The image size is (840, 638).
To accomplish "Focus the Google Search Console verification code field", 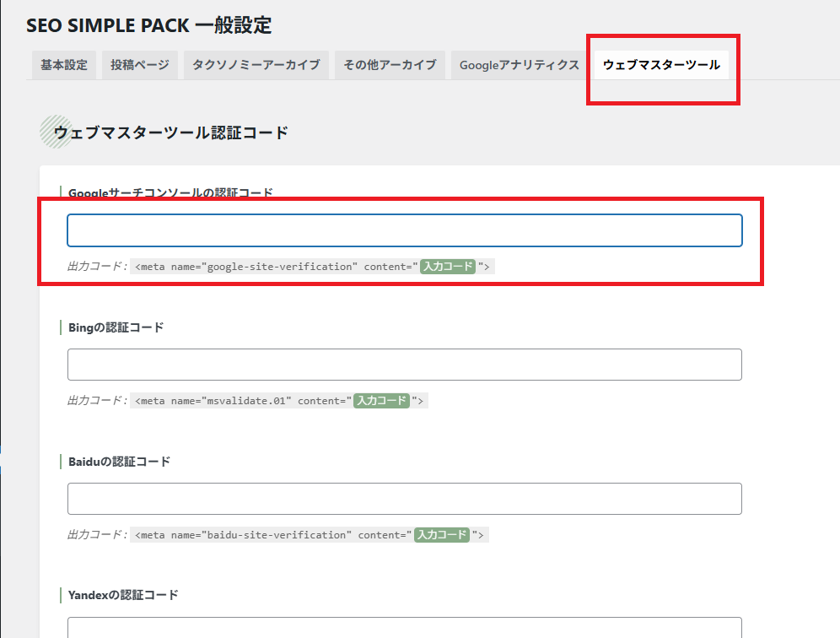I will (404, 230).
